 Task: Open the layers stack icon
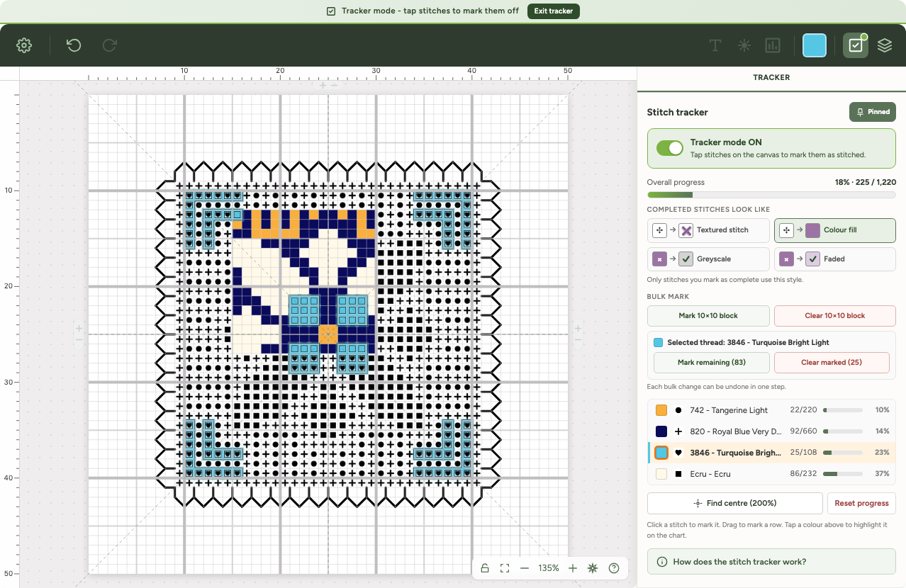885,45
